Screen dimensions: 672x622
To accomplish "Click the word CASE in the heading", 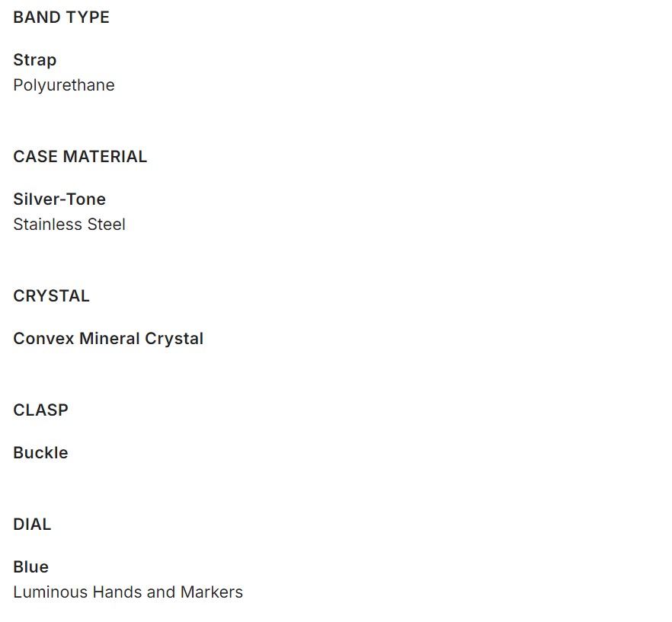I will [x=35, y=157].
